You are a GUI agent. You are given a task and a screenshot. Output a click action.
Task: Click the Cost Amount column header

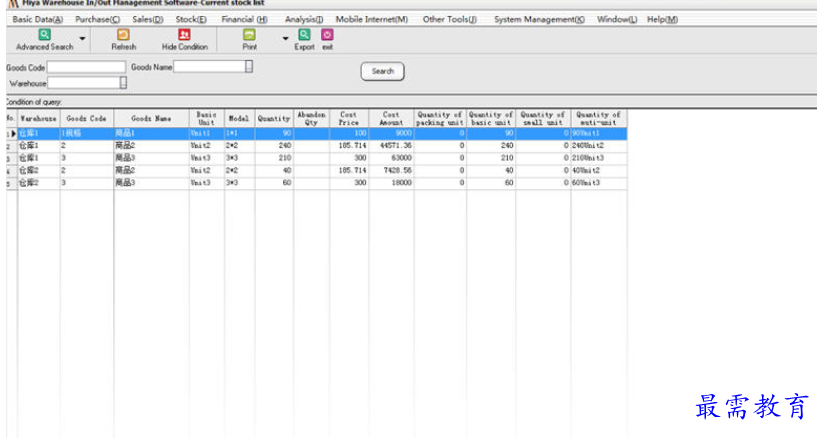click(x=391, y=118)
